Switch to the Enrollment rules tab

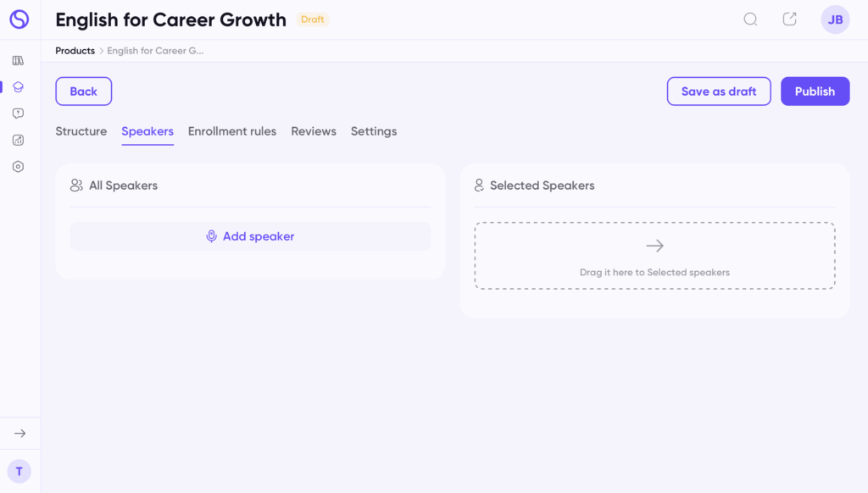(x=232, y=131)
